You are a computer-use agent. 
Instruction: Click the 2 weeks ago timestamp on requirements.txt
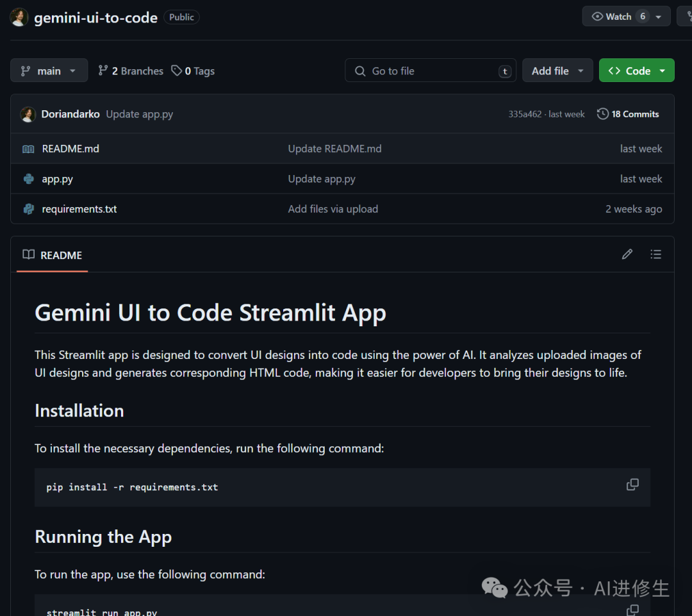coord(634,209)
